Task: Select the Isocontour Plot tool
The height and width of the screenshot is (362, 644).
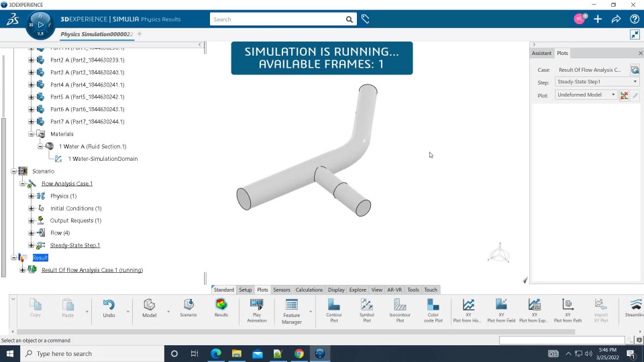Action: click(x=400, y=310)
